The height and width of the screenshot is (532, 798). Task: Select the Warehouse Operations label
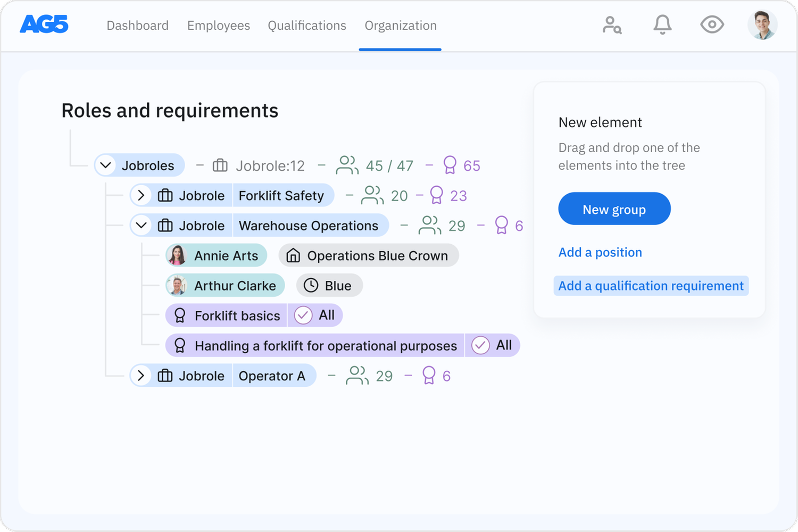pyautogui.click(x=309, y=226)
